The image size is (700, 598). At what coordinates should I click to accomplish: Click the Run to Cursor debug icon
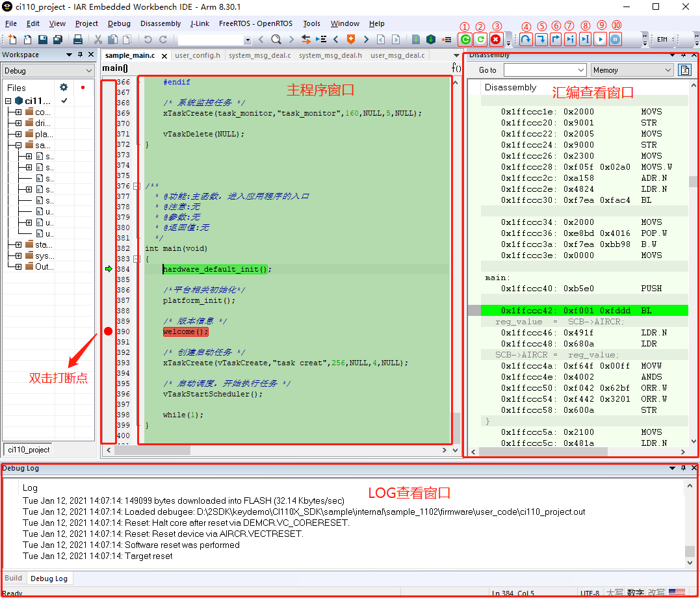pos(585,40)
